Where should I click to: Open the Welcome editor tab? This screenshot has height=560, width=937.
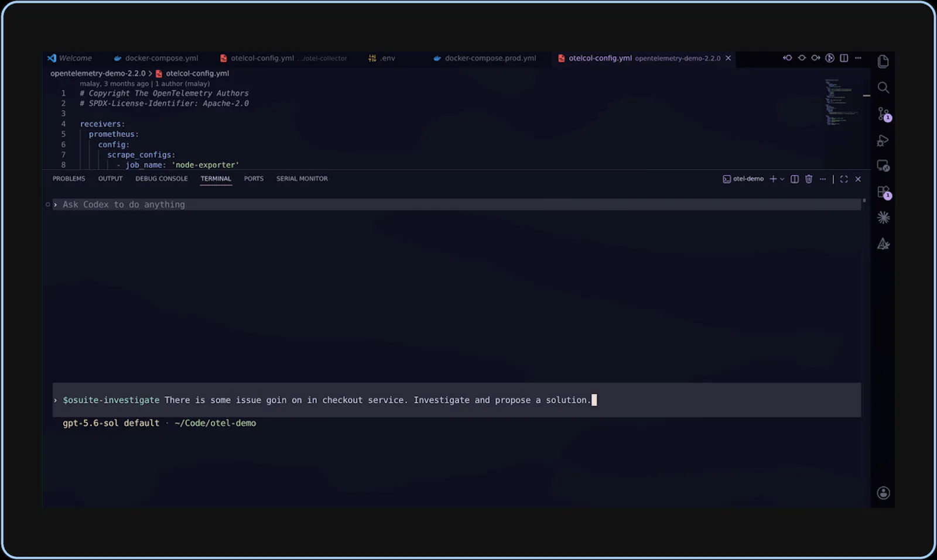70,58
